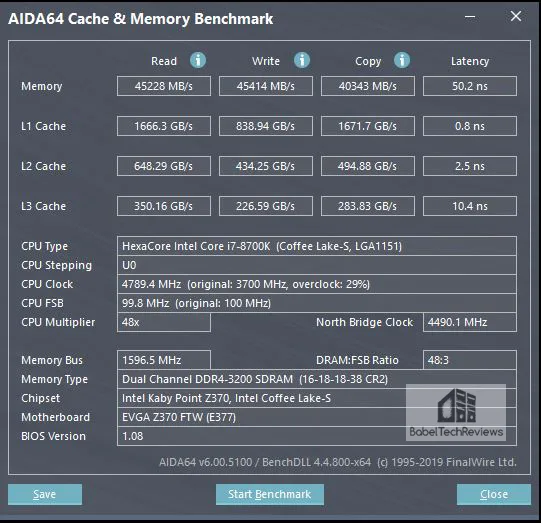Click the Write column header
541x523 pixels.
266,61
